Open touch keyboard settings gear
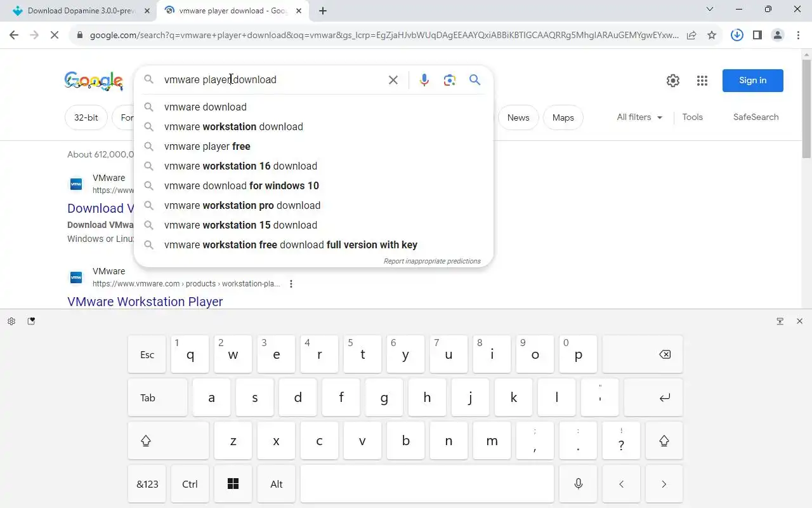 point(11,321)
